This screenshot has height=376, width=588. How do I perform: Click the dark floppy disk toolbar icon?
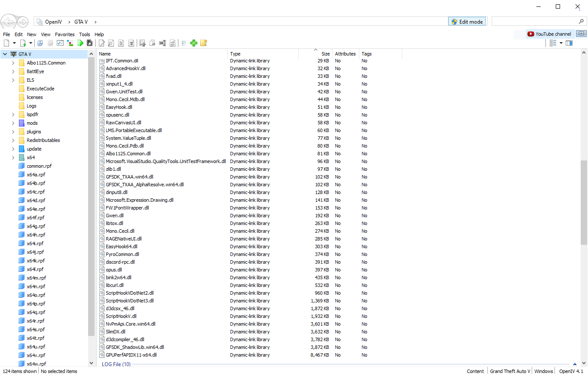click(x=89, y=43)
